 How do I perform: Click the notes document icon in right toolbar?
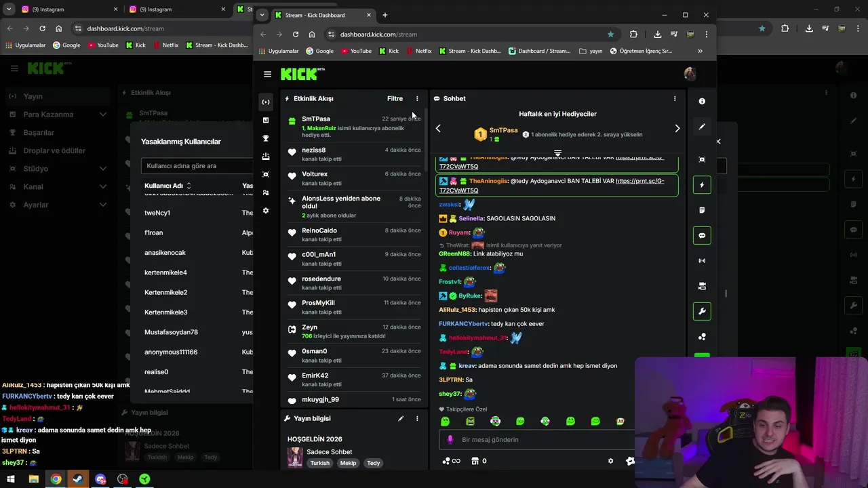pyautogui.click(x=702, y=210)
